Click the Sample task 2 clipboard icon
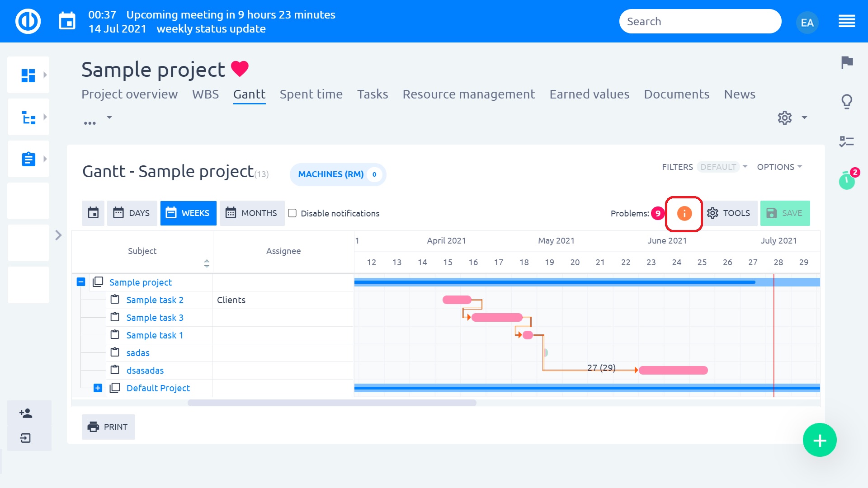The height and width of the screenshot is (488, 868). (x=115, y=300)
